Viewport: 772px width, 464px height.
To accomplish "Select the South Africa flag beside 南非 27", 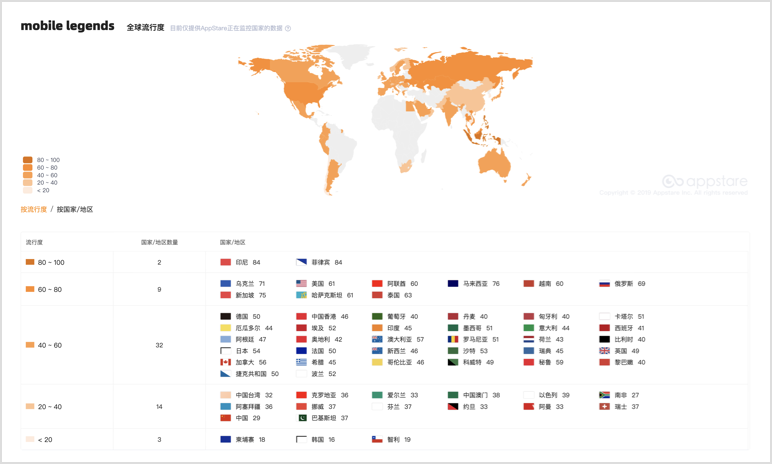I will point(606,395).
